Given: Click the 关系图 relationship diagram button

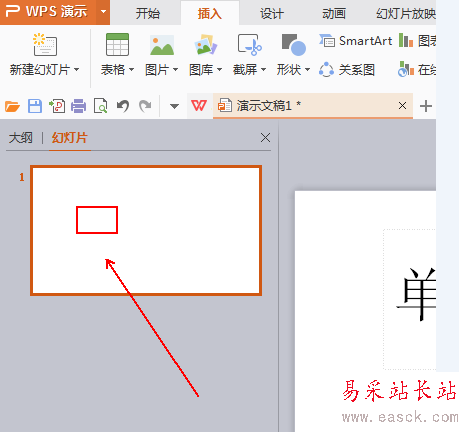Looking at the screenshot, I should point(347,70).
